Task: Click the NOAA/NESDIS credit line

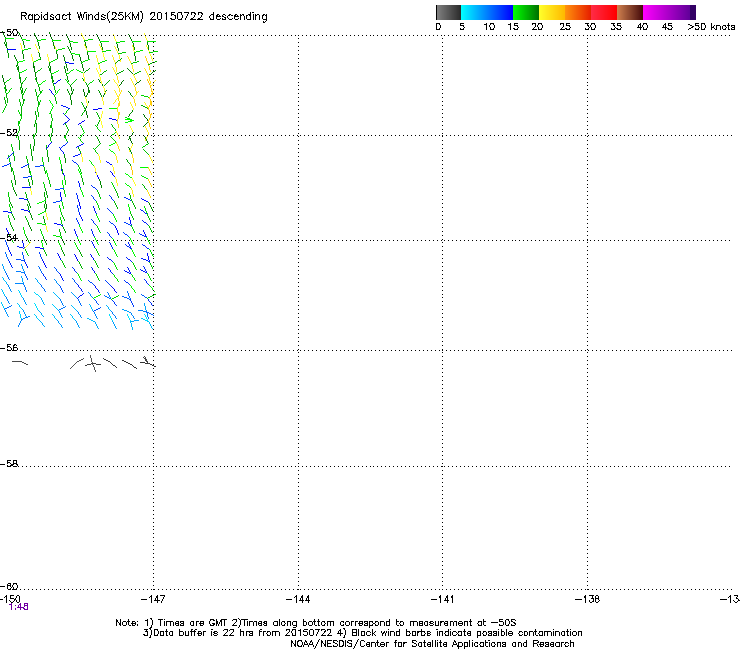Action: (x=432, y=644)
